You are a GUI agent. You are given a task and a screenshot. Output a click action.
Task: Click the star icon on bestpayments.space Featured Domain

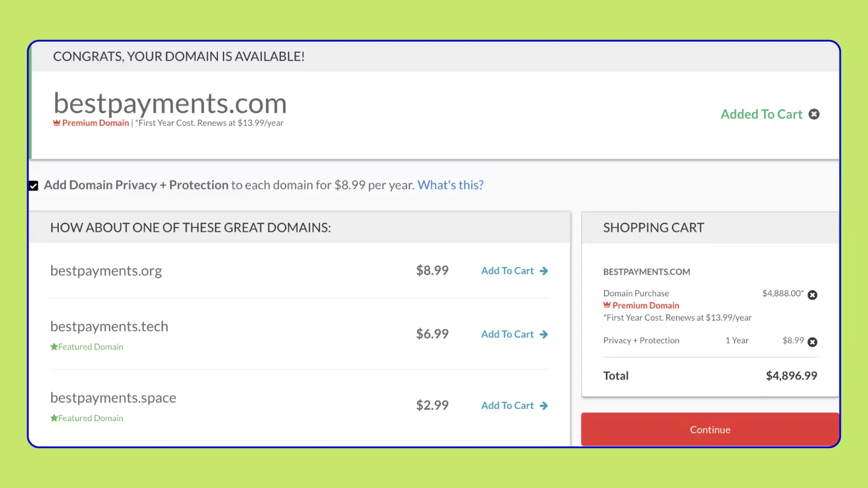(x=54, y=418)
